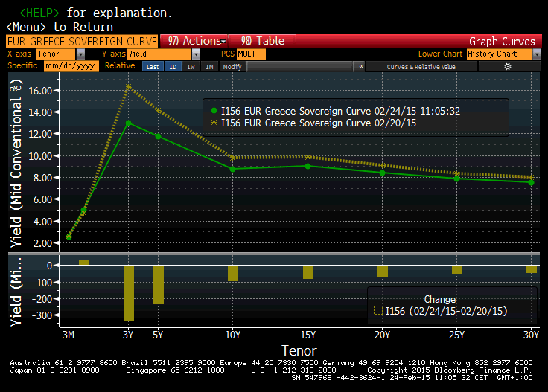Select the 1W relative period toggle
This screenshot has width=548, height=392.
coord(191,66)
